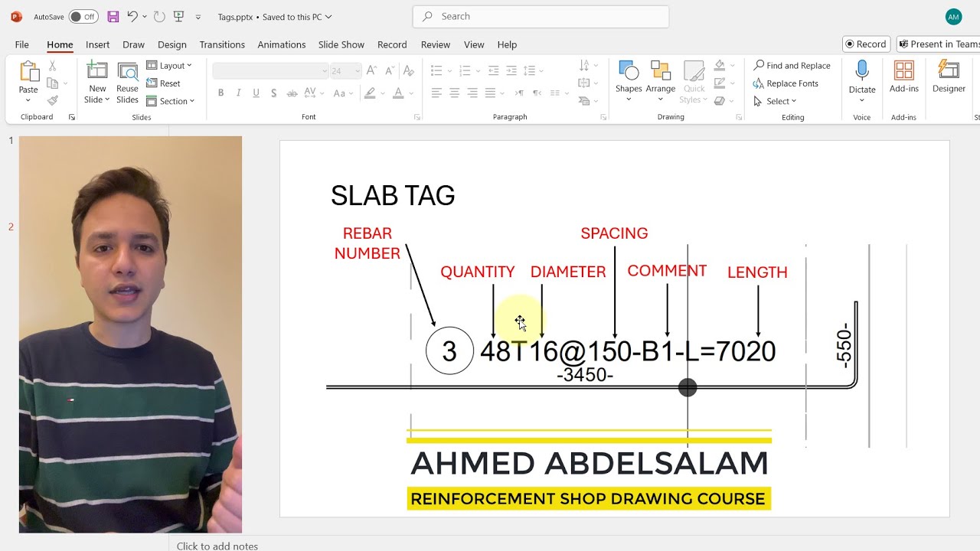Switch to Transitions tab
The height and width of the screenshot is (551, 980).
point(222,44)
